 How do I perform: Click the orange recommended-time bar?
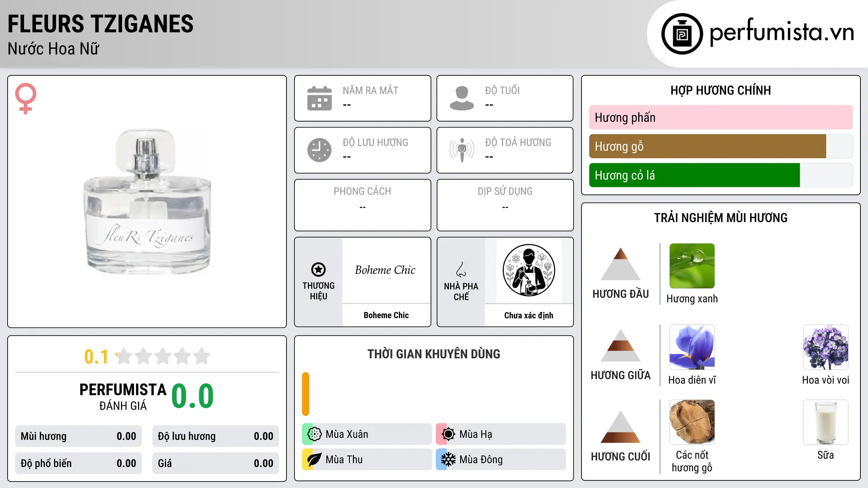[306, 394]
